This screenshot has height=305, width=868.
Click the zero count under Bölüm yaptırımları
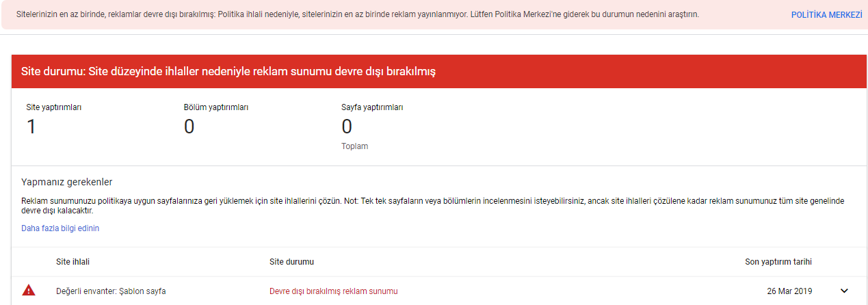(x=189, y=127)
